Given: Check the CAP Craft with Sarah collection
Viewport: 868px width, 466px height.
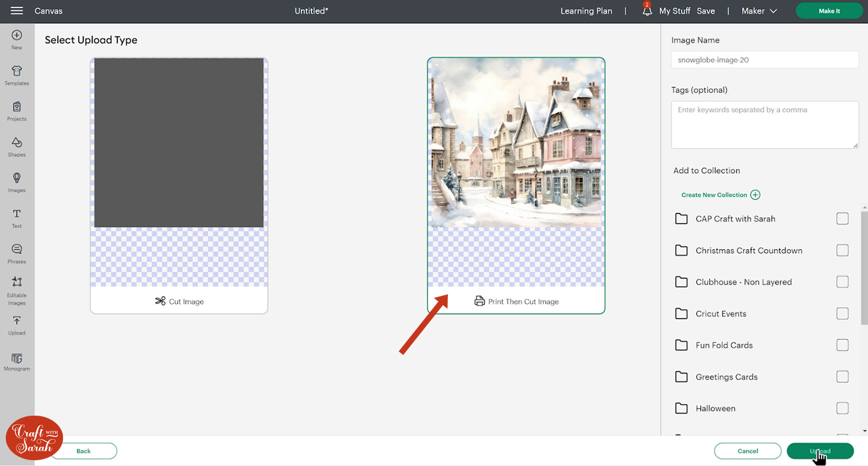Looking at the screenshot, I should 842,219.
